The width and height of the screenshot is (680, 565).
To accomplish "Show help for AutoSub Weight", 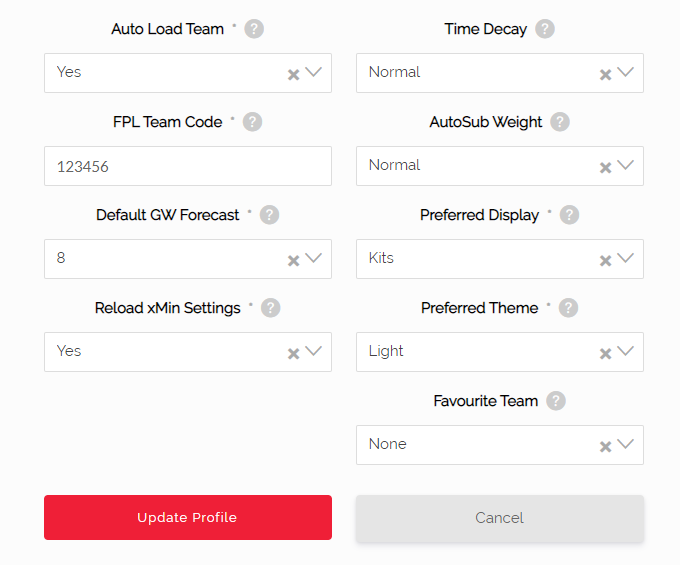I will (559, 122).
